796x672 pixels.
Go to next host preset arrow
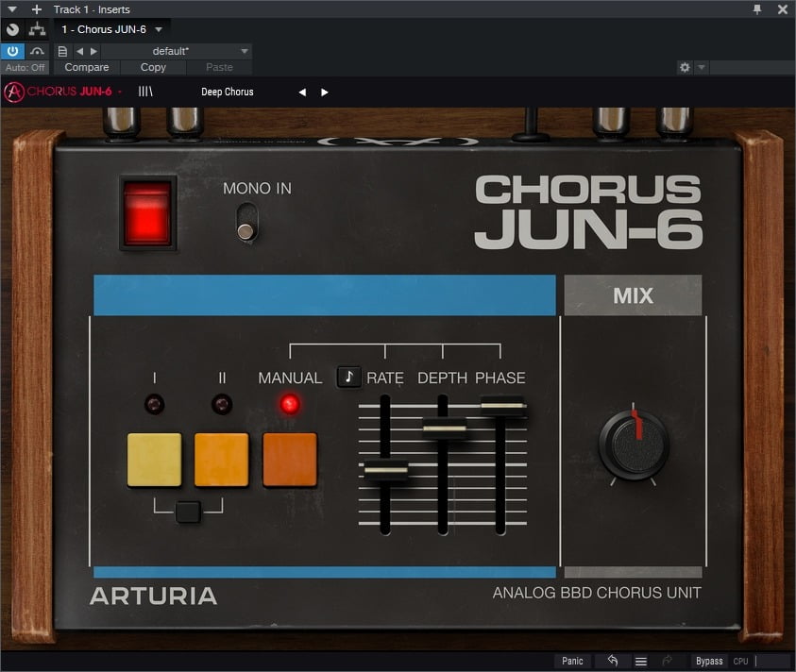93,51
